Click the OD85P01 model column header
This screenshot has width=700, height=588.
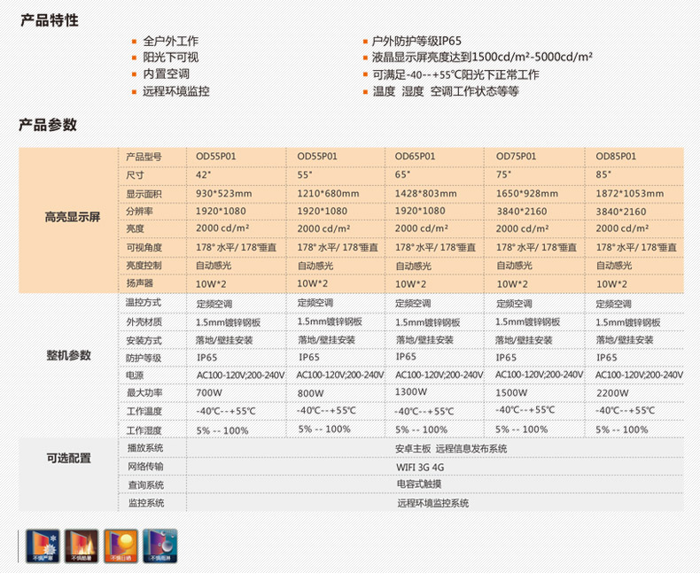click(616, 157)
